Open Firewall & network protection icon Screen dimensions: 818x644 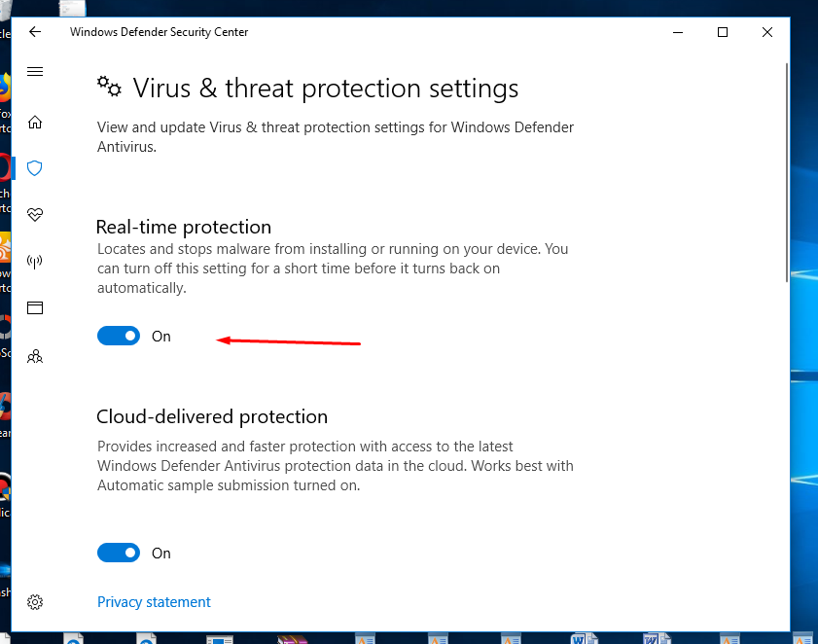tap(35, 262)
